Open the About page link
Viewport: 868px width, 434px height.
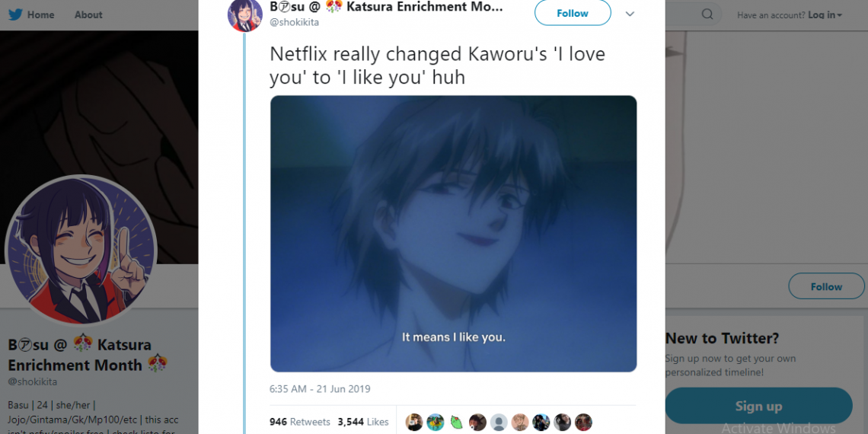[x=88, y=15]
